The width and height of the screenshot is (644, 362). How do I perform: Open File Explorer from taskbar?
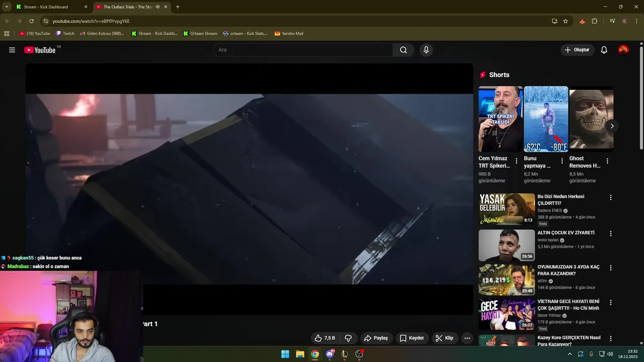click(300, 354)
